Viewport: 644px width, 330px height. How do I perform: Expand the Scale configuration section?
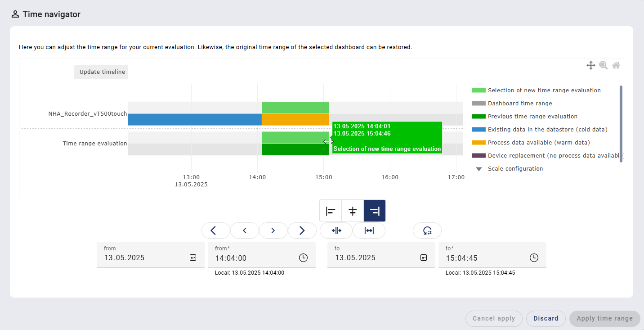(x=479, y=169)
